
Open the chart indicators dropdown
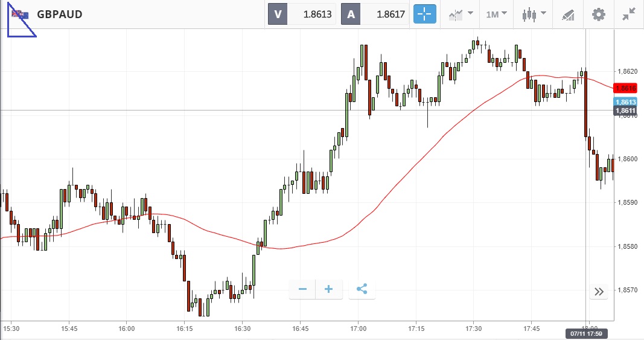point(461,14)
